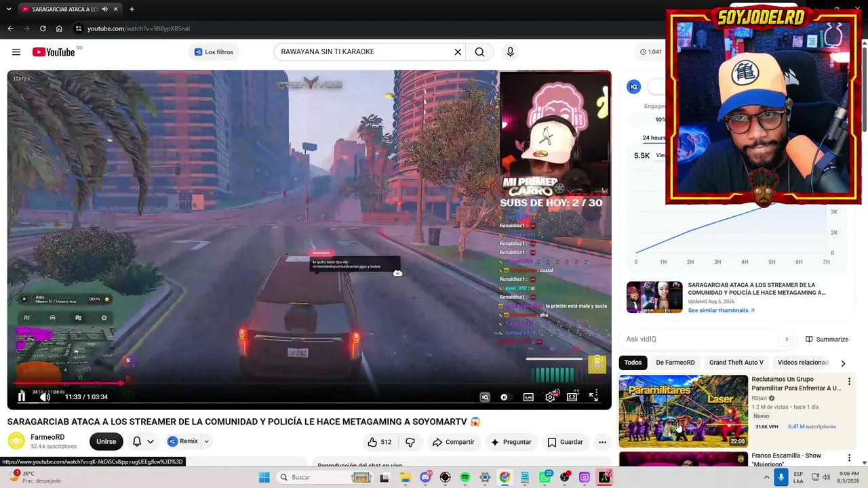This screenshot has width=868, height=488.
Task: Open the Windows Start menu
Action: tap(264, 477)
